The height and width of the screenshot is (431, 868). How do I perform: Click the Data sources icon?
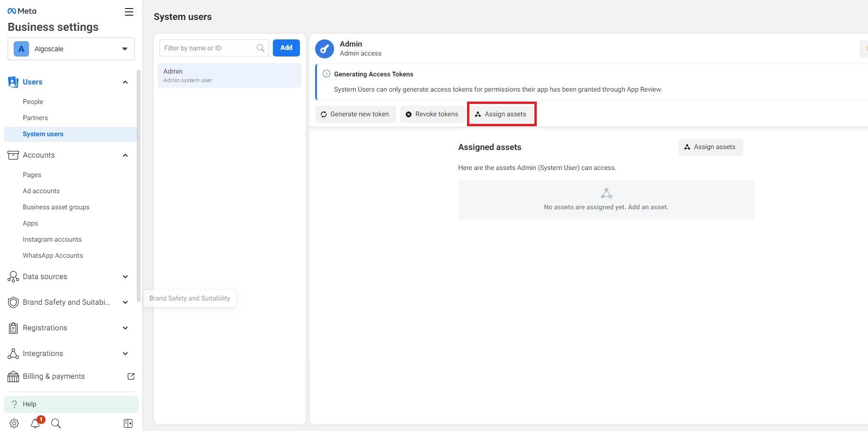coord(13,277)
